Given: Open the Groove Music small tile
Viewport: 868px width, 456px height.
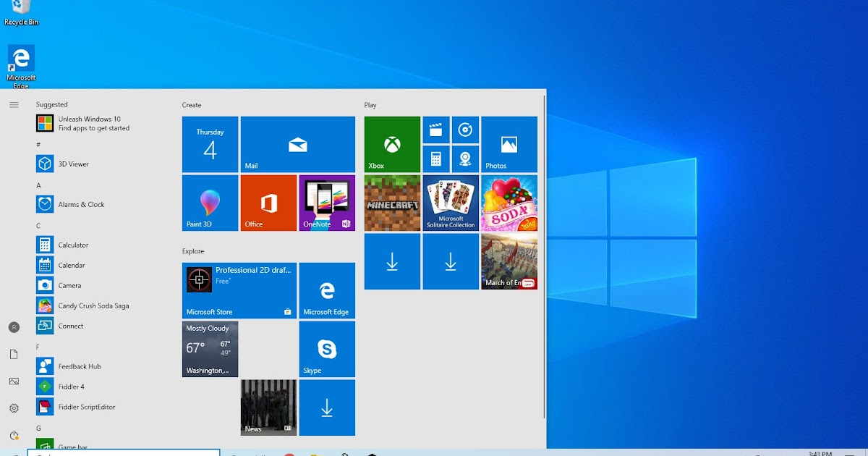Looking at the screenshot, I should pyautogui.click(x=466, y=130).
